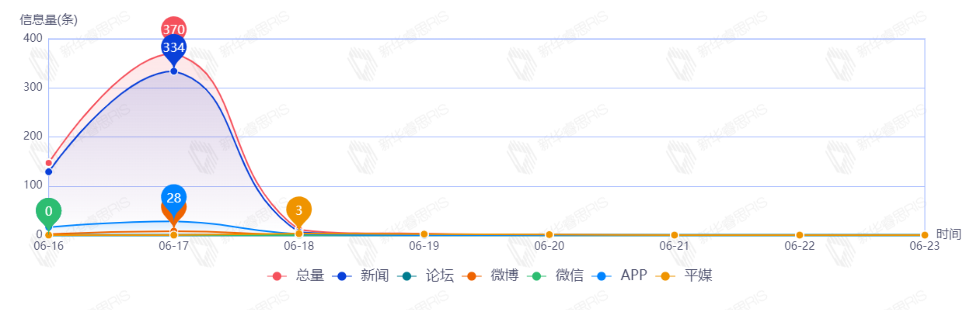Screen dimensions: 980x310
Task: Select the blue 新闻 data point at 06-16
Action: 49,172
